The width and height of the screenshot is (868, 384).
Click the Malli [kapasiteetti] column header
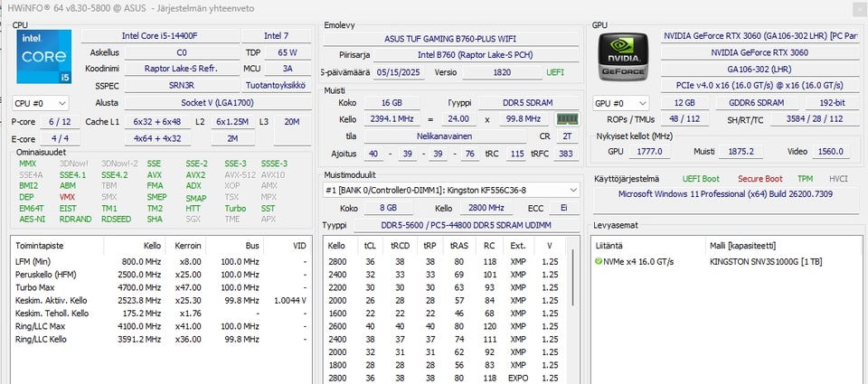point(743,245)
